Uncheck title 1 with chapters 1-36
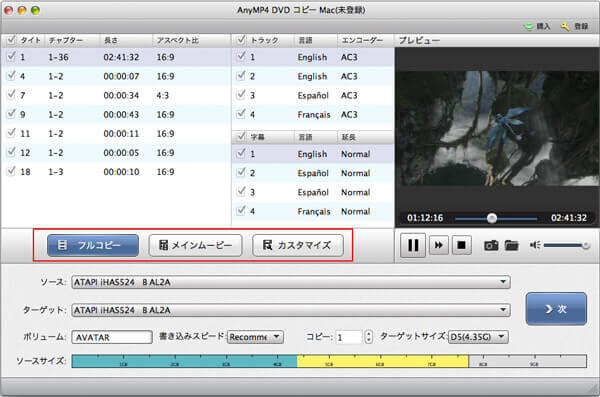 pos(11,56)
